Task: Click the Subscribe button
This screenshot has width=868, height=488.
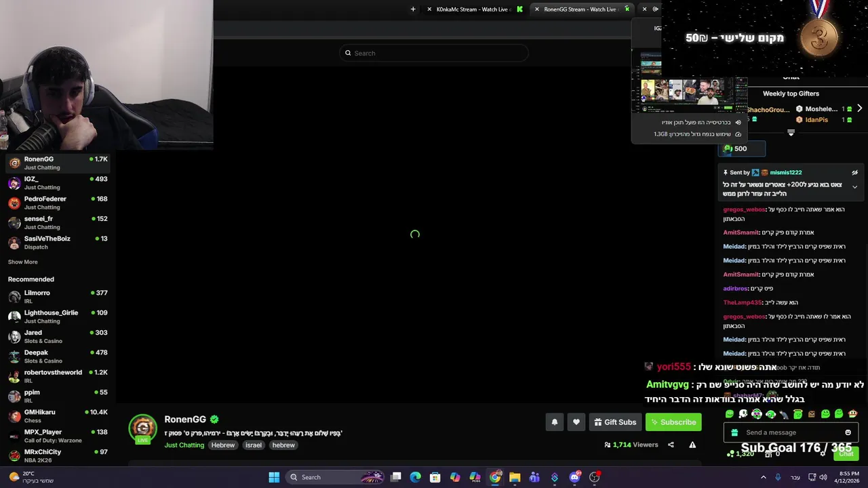Action: 673,422
